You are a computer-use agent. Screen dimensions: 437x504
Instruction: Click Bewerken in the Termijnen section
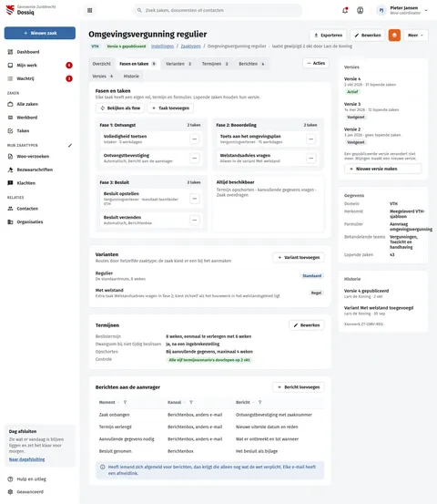tap(307, 325)
